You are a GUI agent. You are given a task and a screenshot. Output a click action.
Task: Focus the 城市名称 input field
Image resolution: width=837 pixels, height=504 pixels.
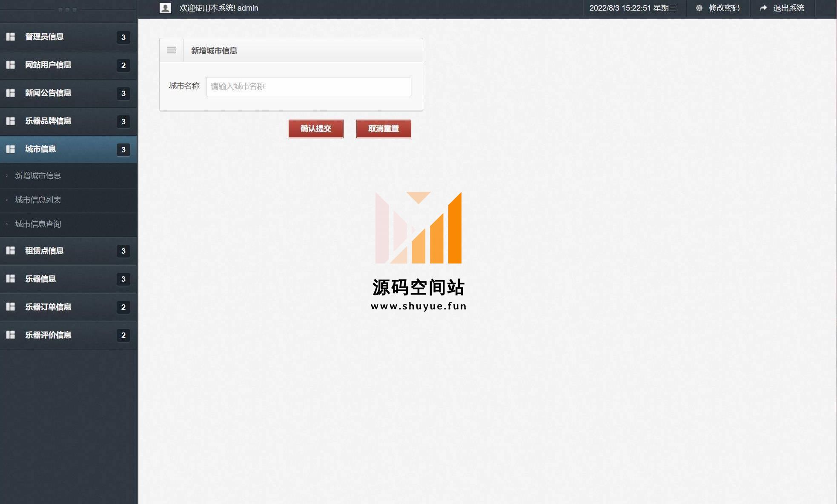point(309,86)
